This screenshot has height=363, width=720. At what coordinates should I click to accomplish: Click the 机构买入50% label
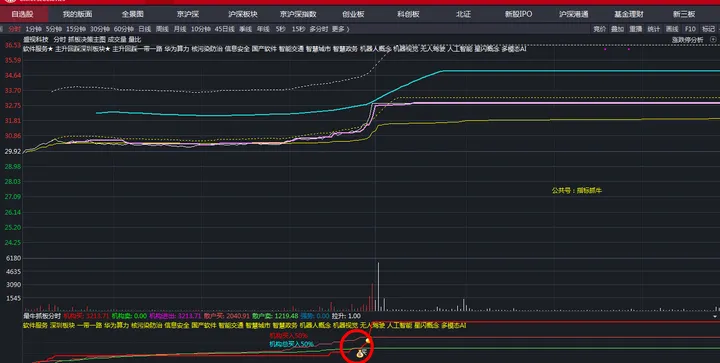(288, 336)
